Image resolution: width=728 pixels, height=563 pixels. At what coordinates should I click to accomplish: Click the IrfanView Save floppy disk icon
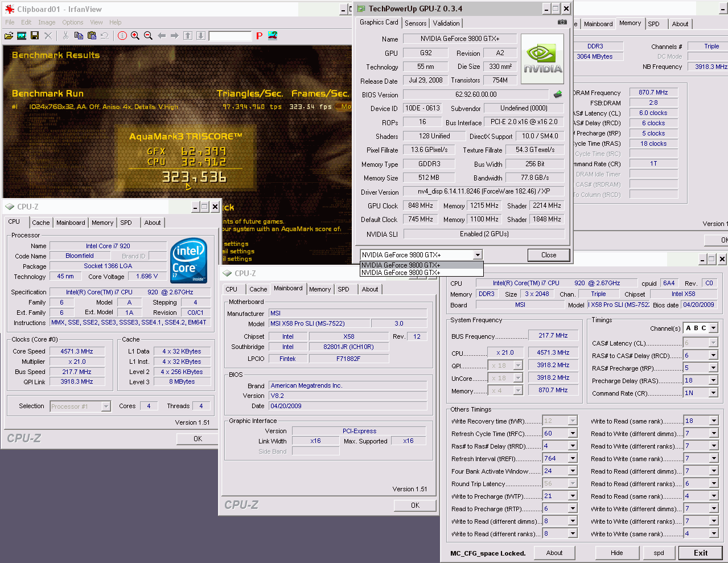35,36
